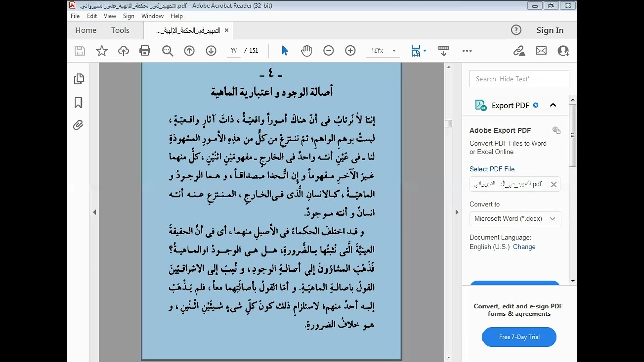The height and width of the screenshot is (362, 644).
Task: Click the scrolling mode download-style icon
Action: (443, 51)
